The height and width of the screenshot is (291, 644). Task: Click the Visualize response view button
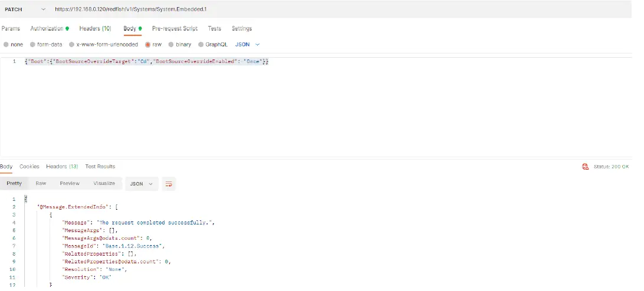tap(104, 184)
